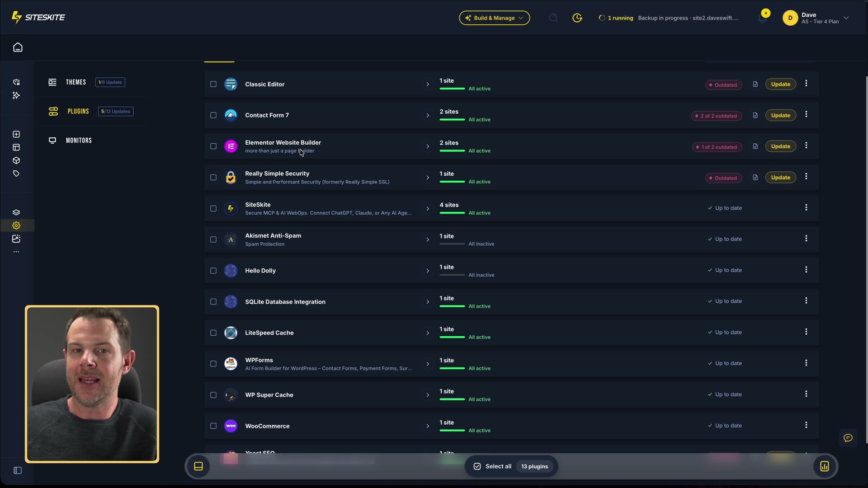Open changelog icon for Contact Form 7
This screenshot has height=488, width=868.
pyautogui.click(x=755, y=116)
